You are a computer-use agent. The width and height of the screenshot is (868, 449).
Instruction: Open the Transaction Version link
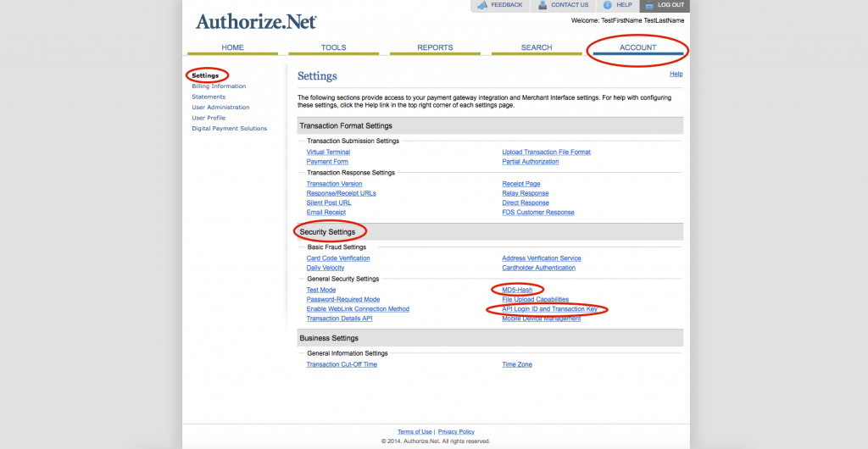334,184
